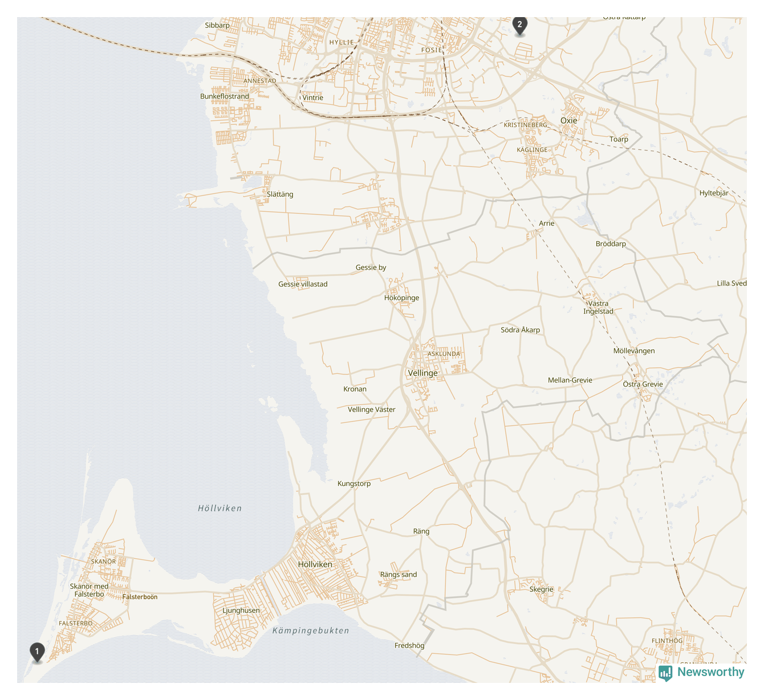
Task: Click the Gessie by label
Action: [371, 267]
